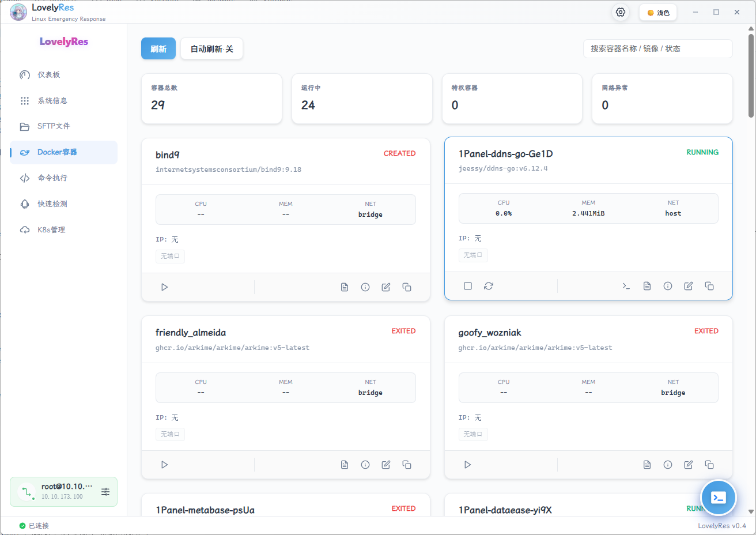Open the floating blue terminal button

[719, 498]
